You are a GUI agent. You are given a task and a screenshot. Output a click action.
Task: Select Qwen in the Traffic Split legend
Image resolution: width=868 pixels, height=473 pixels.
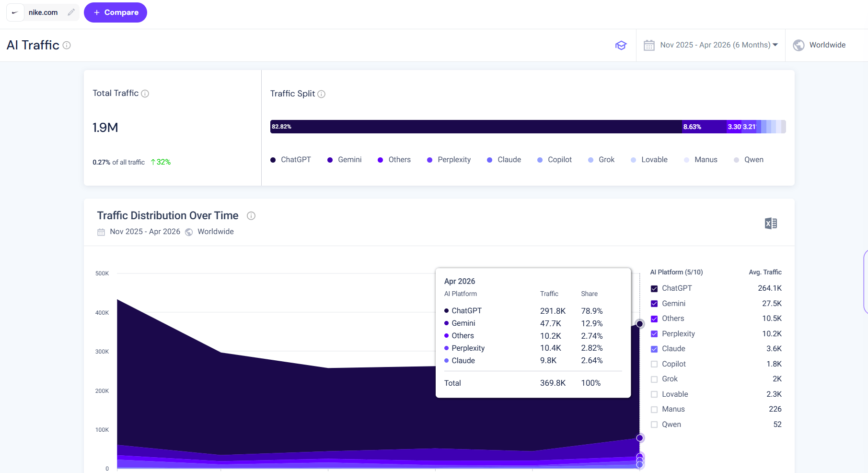pyautogui.click(x=748, y=160)
